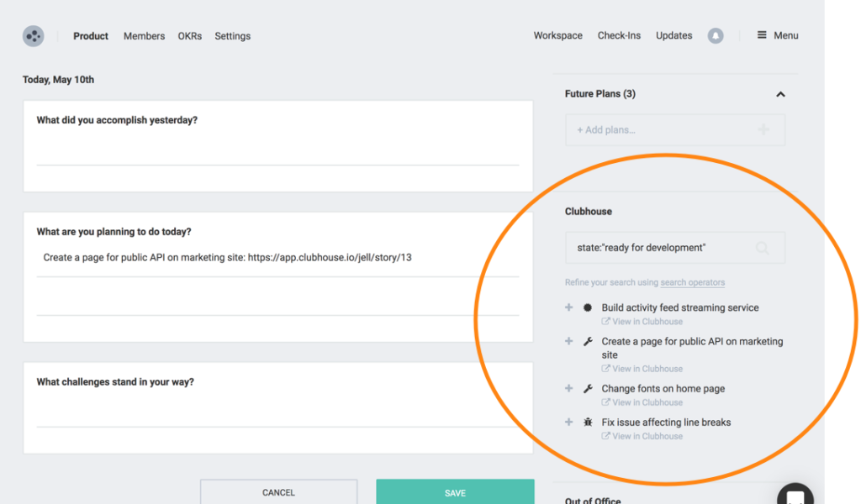Open external link icon under Build activity feed
This screenshot has height=504, width=861.
click(605, 322)
